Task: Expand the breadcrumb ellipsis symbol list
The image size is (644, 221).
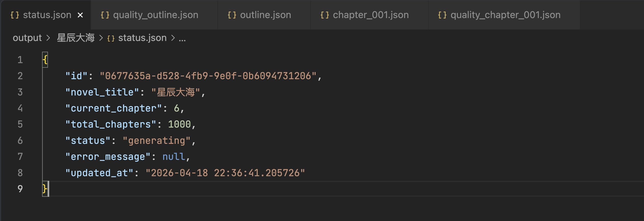Action: [182, 38]
